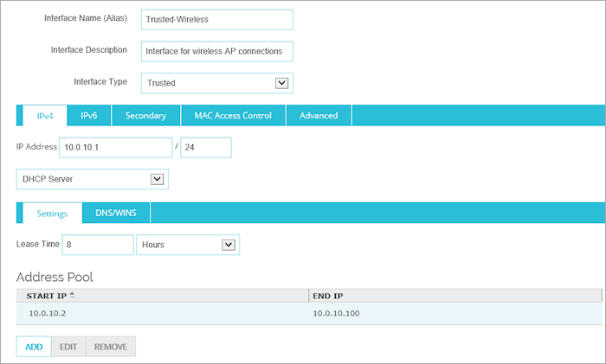Screen dimensions: 606x364
Task: Select the IPv4 tab
Action: pos(45,116)
